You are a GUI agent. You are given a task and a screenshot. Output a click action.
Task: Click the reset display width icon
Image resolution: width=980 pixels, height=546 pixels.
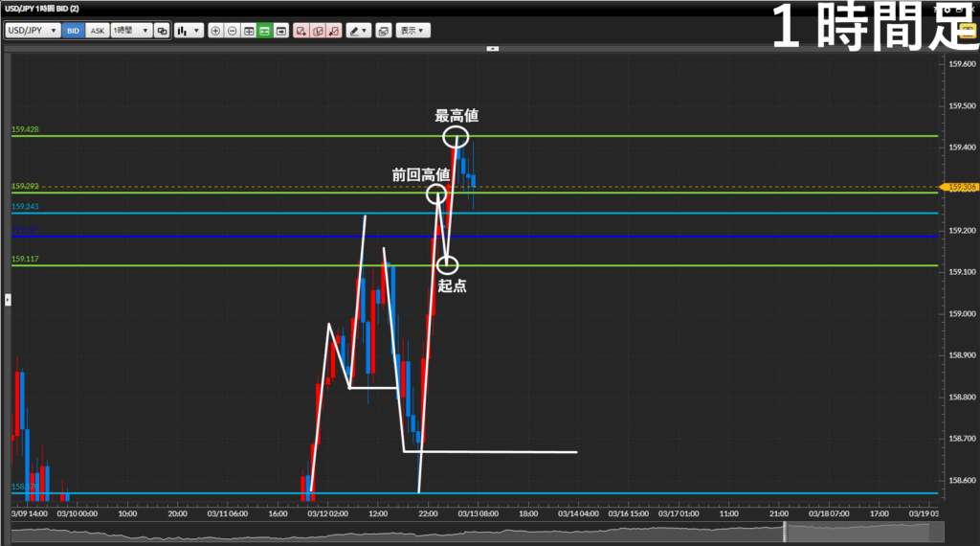click(249, 31)
